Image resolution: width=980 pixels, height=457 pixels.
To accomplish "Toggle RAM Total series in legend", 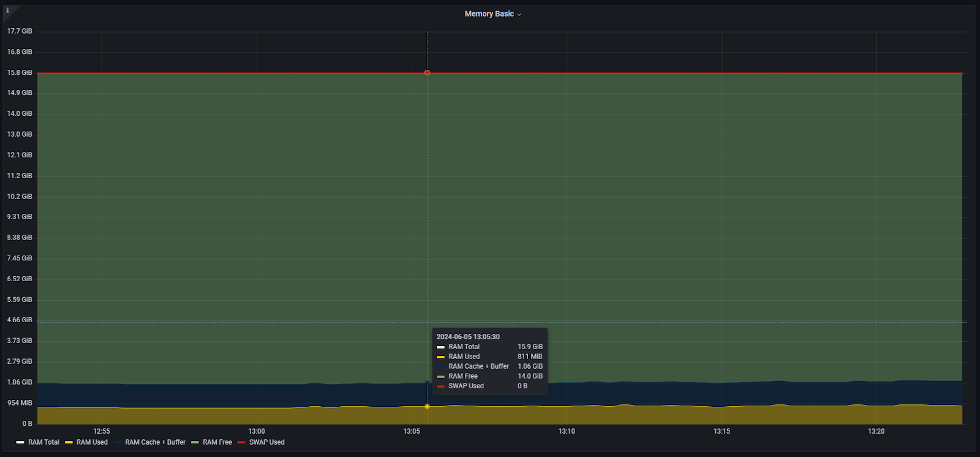I will coord(43,442).
